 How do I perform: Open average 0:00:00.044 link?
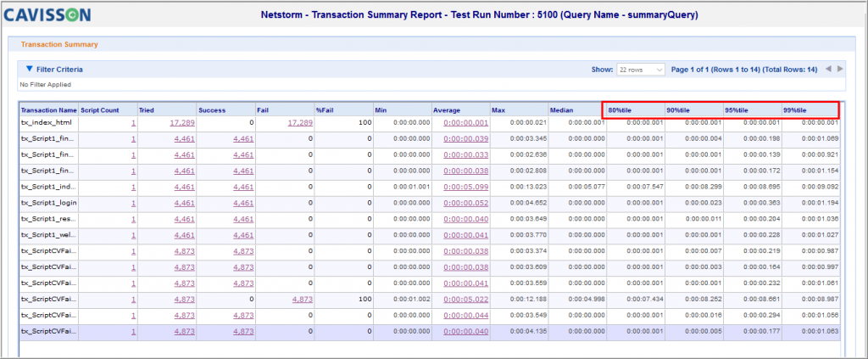[x=466, y=315]
